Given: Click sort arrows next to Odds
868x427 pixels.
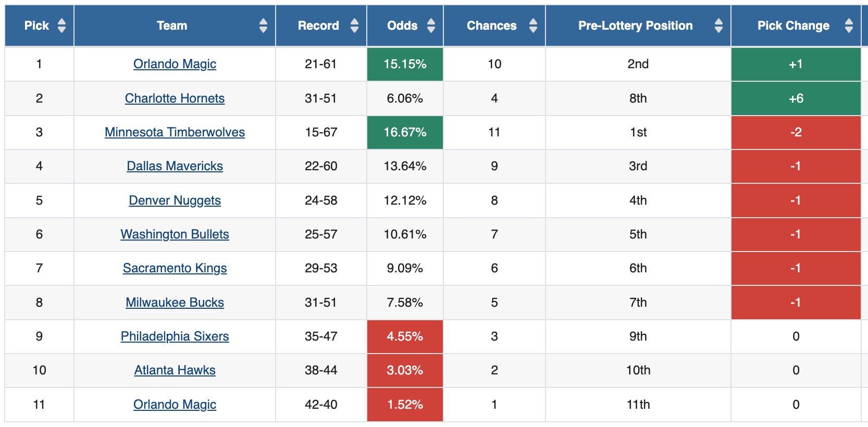Looking at the screenshot, I should point(431,26).
